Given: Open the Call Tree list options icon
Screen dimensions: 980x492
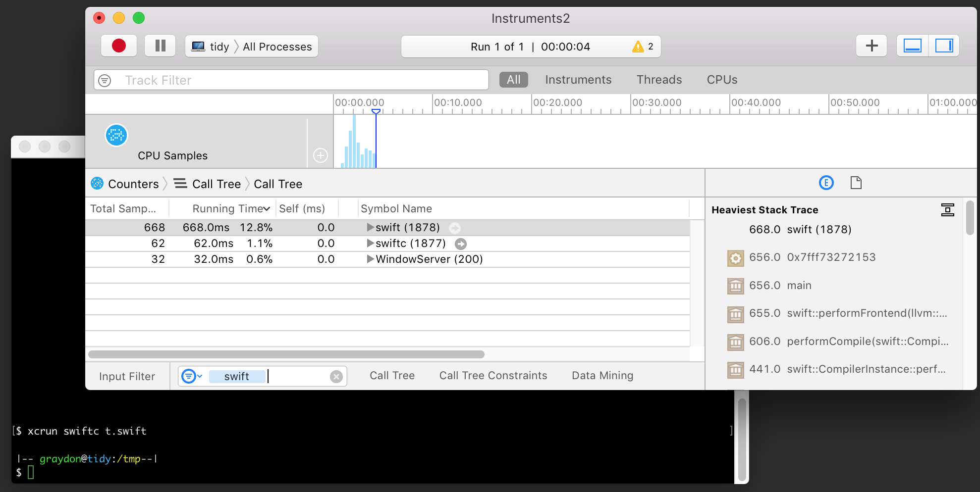Looking at the screenshot, I should click(181, 184).
